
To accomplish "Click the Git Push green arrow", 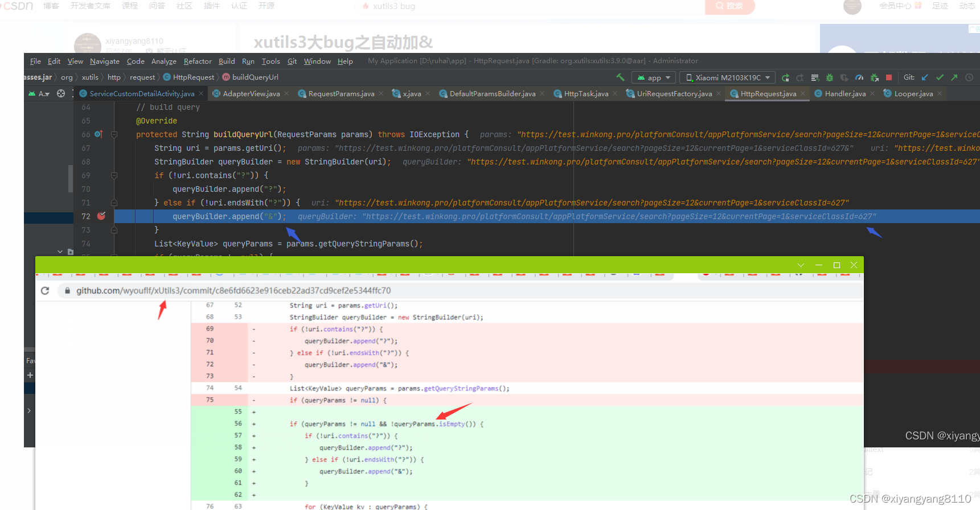I will coord(954,77).
